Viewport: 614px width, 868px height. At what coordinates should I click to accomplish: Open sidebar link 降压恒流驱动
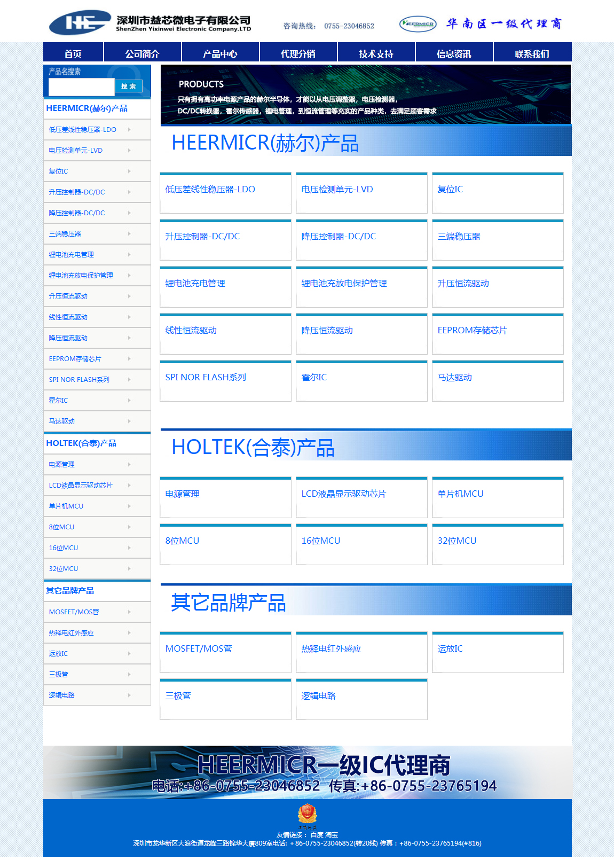(x=68, y=338)
